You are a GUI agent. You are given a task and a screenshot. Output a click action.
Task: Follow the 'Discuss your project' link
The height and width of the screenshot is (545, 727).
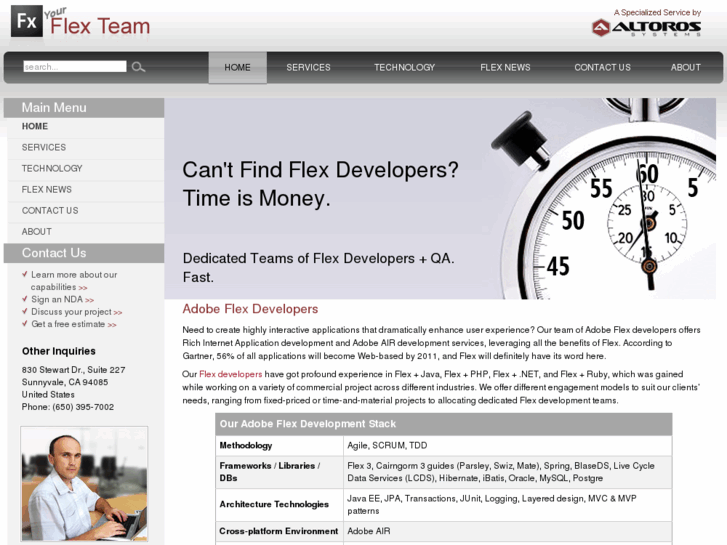(x=77, y=312)
